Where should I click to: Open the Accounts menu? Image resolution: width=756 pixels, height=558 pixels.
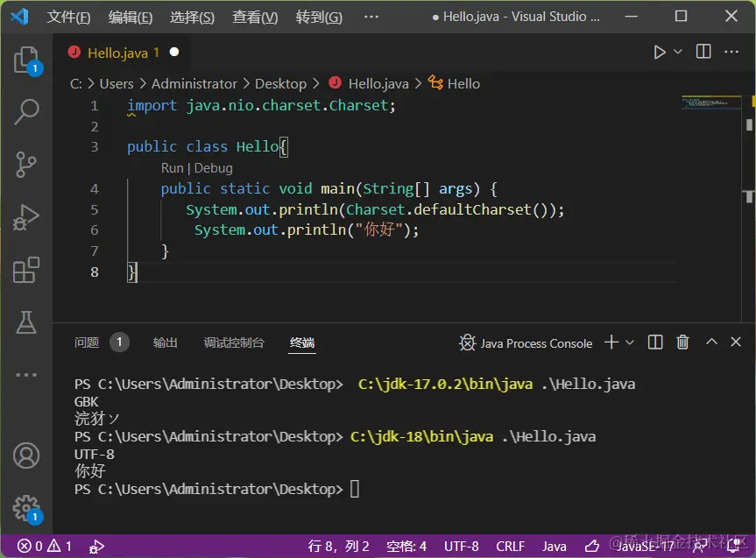pos(26,456)
